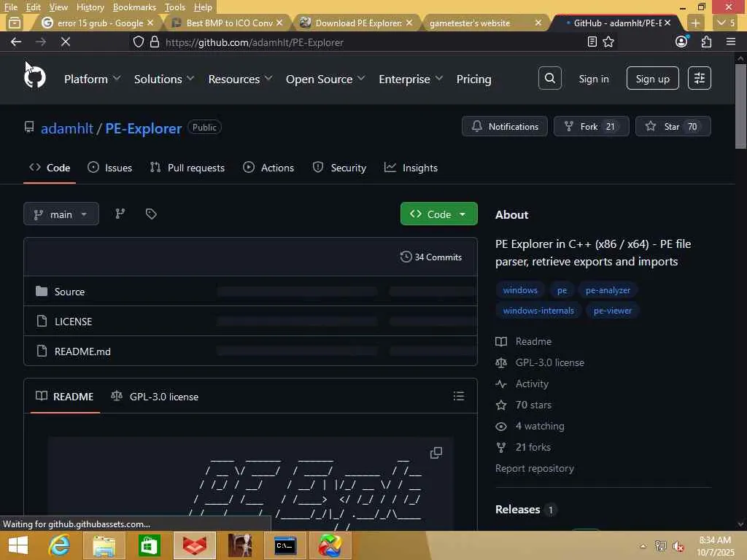The width and height of the screenshot is (747, 560).
Task: Click the page vertical scrollbar thumb
Action: (x=740, y=106)
